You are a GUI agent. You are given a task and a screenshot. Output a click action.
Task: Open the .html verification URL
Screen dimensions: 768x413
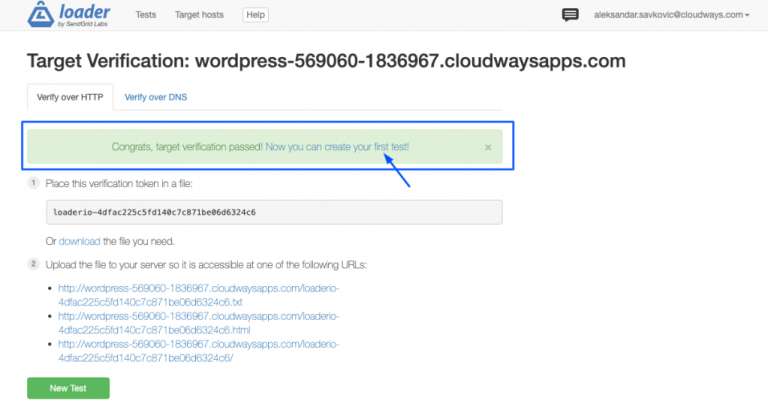pyautogui.click(x=198, y=323)
